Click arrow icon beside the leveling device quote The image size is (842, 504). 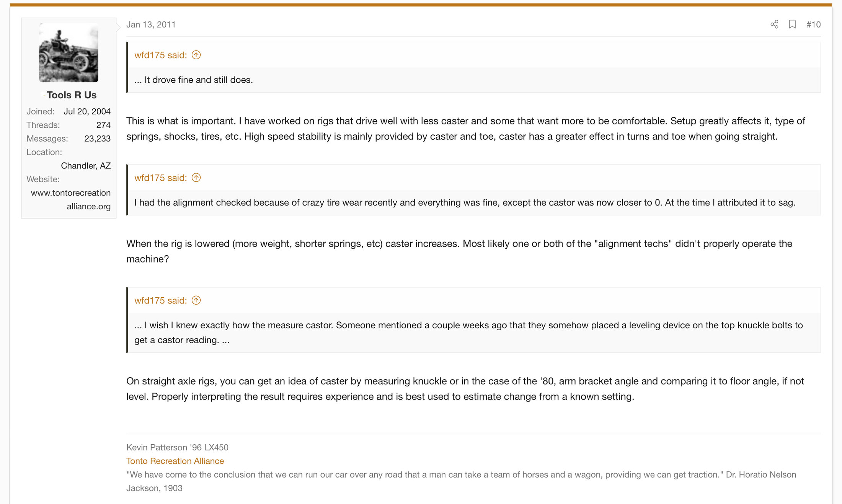196,300
